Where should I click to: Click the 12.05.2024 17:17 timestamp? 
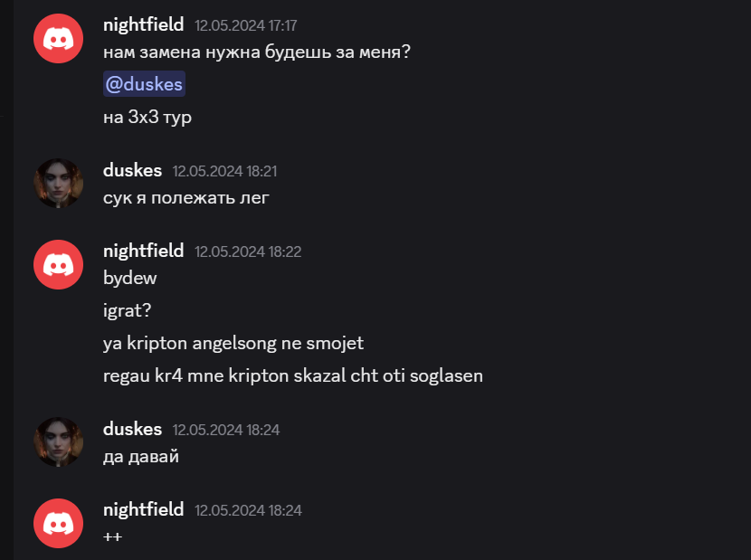pyautogui.click(x=246, y=25)
